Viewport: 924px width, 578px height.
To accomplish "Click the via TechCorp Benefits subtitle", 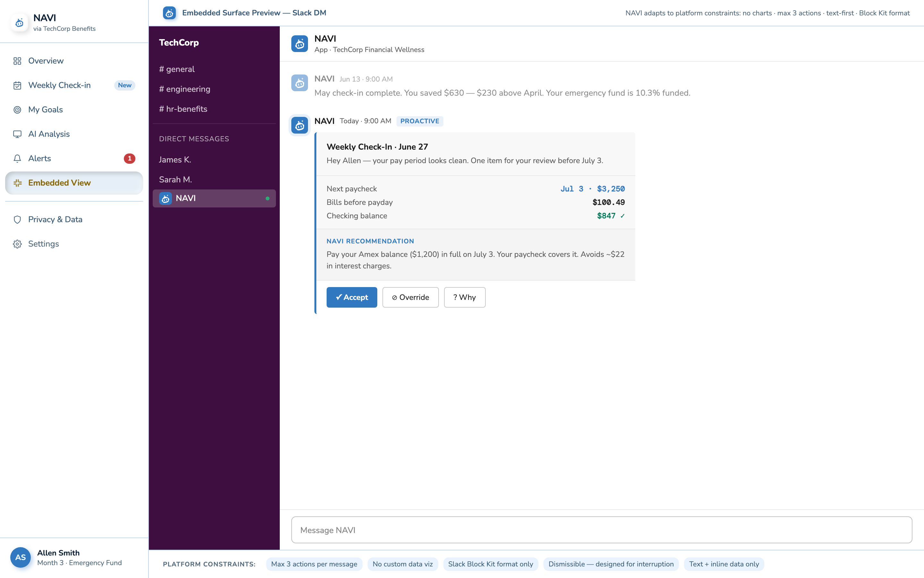I will point(64,29).
